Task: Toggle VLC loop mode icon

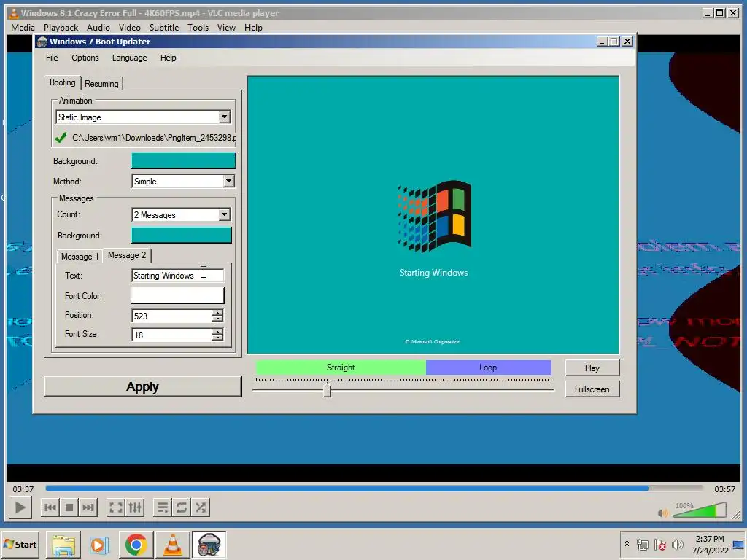Action: pyautogui.click(x=182, y=507)
